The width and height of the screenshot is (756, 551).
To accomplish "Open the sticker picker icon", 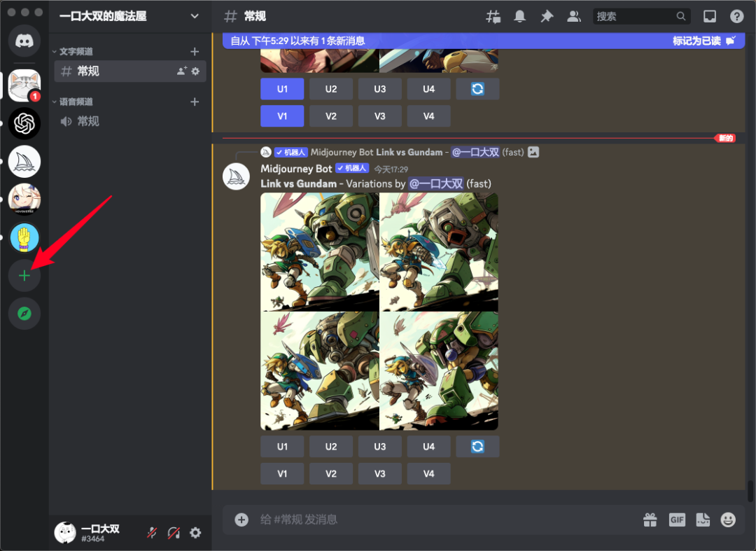I will [703, 519].
